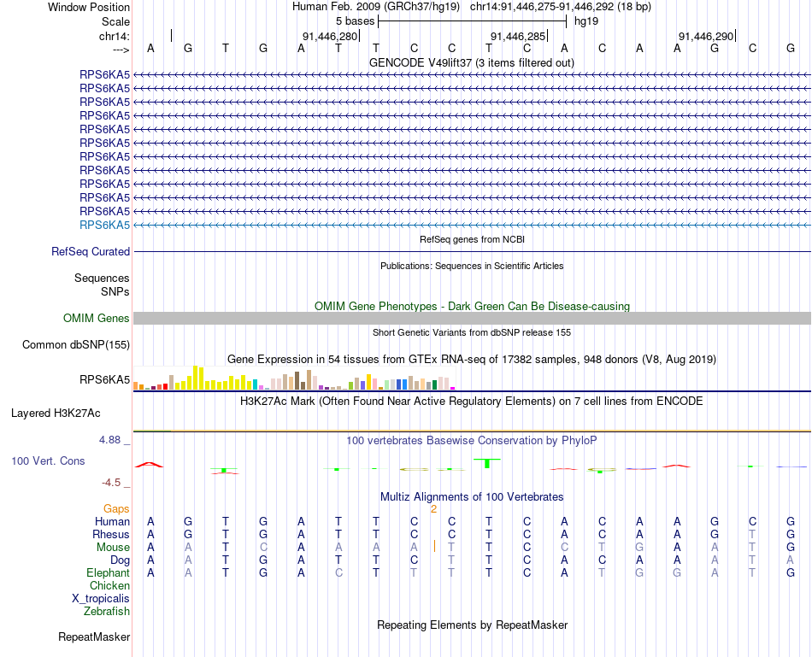Click the Dog alignment row label
This screenshot has width=812, height=657.
[120, 560]
